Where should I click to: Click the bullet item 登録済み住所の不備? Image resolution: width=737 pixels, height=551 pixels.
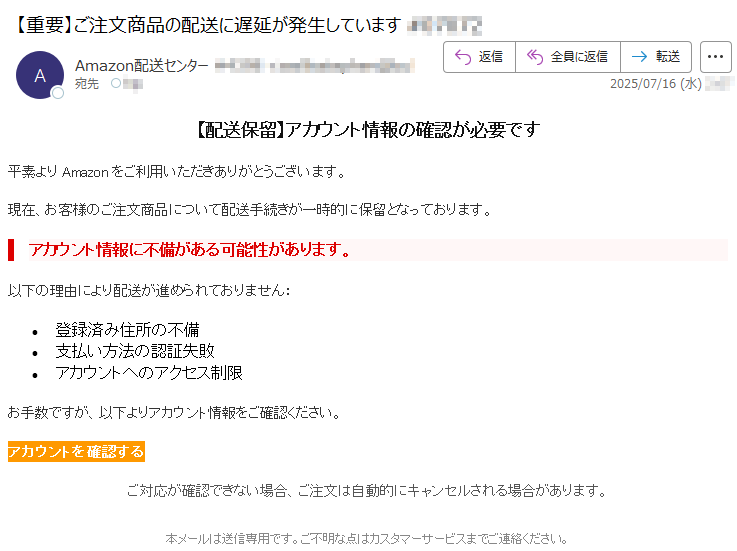(x=127, y=330)
